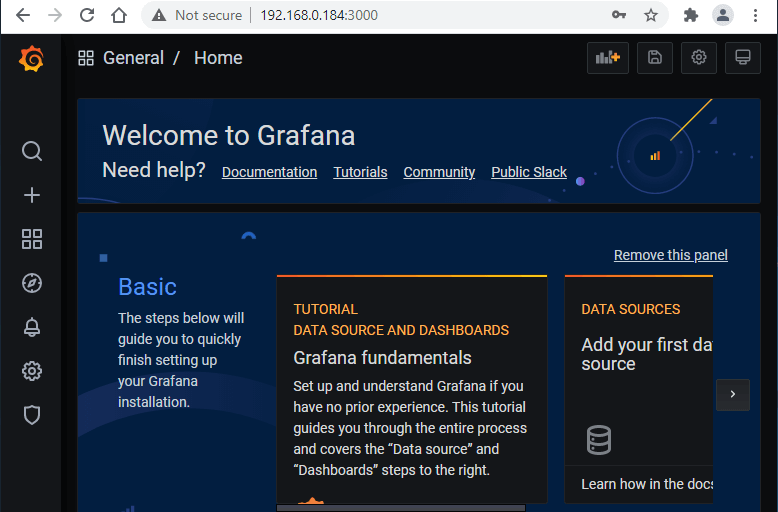
Task: Click the Create plus icon
Action: 32,195
